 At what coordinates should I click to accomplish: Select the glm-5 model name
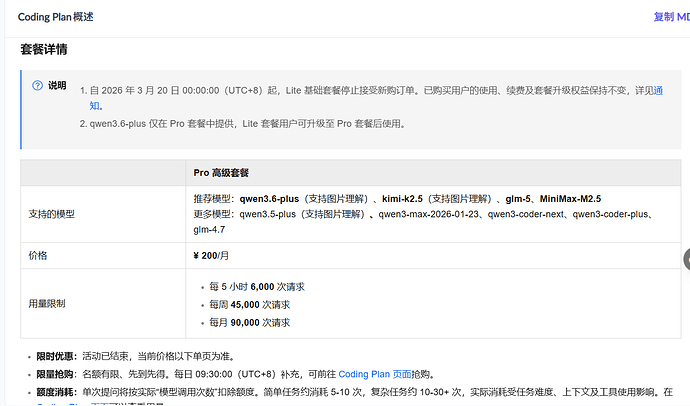click(x=518, y=199)
